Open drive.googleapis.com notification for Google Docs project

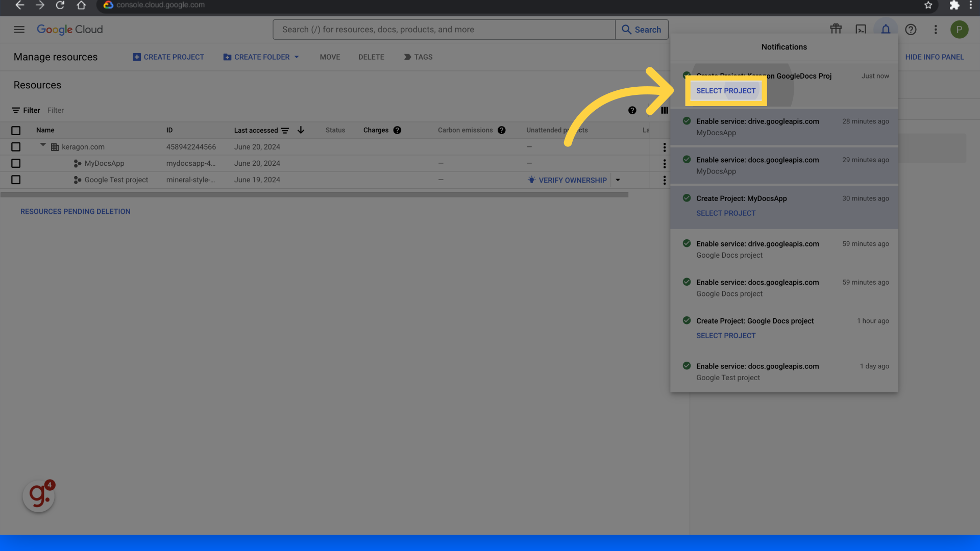784,249
